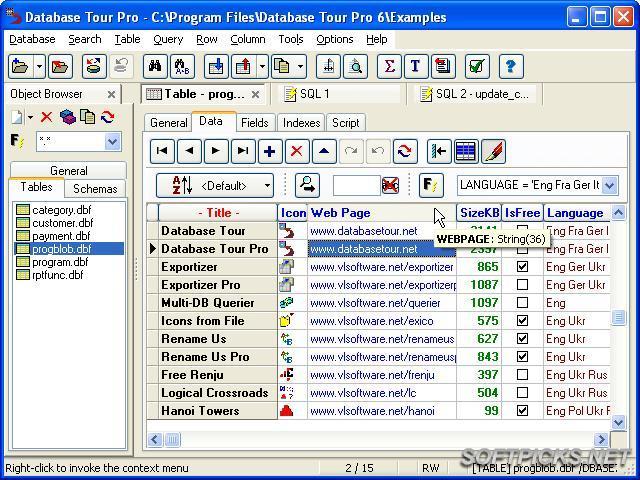
Task: Close the Object Browser panel
Action: (111, 95)
